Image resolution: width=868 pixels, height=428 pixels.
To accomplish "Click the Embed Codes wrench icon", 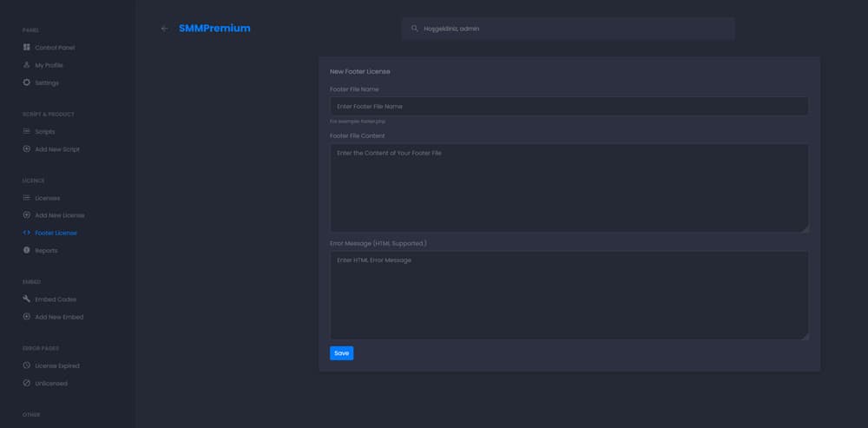I will click(27, 299).
